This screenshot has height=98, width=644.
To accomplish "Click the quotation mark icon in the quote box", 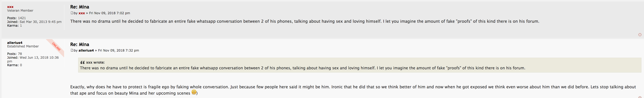I will pyautogui.click(x=82, y=62).
